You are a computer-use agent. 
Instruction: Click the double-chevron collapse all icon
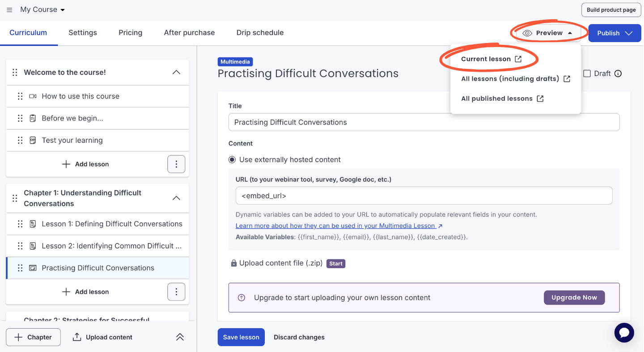click(180, 337)
